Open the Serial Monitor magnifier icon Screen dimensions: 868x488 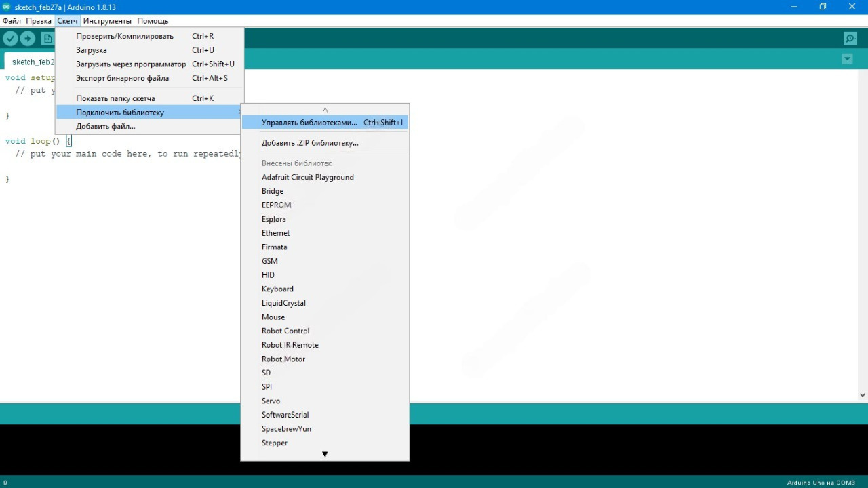(850, 39)
